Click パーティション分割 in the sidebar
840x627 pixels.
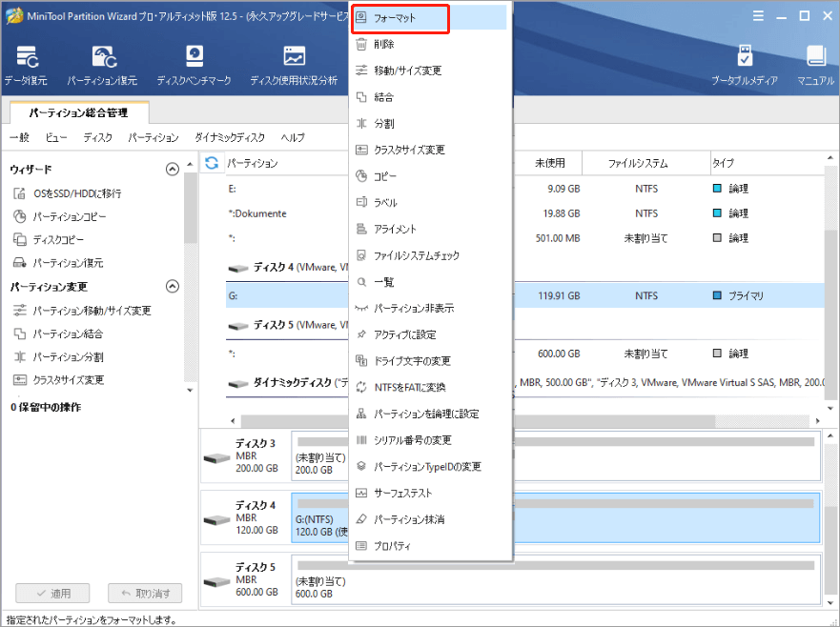click(58, 356)
